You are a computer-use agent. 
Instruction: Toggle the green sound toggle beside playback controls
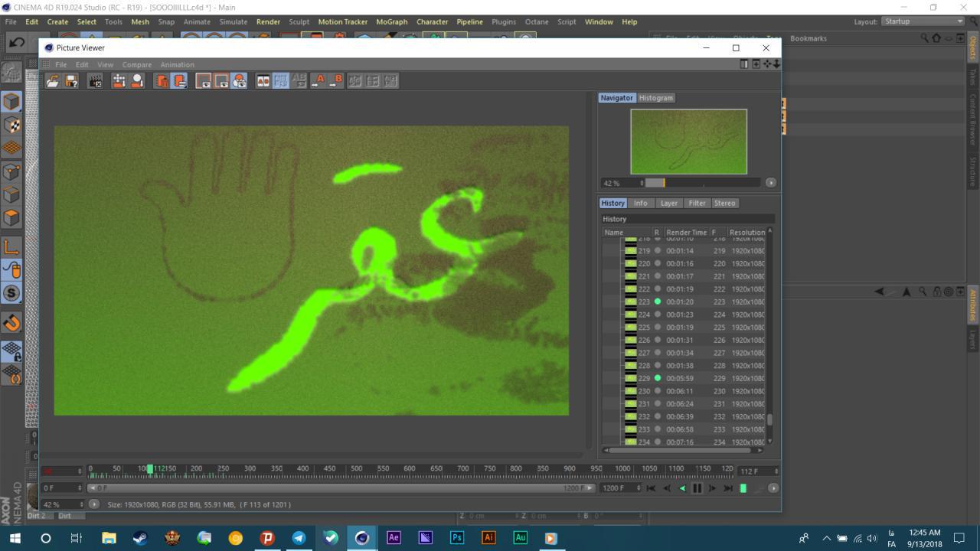click(x=743, y=488)
